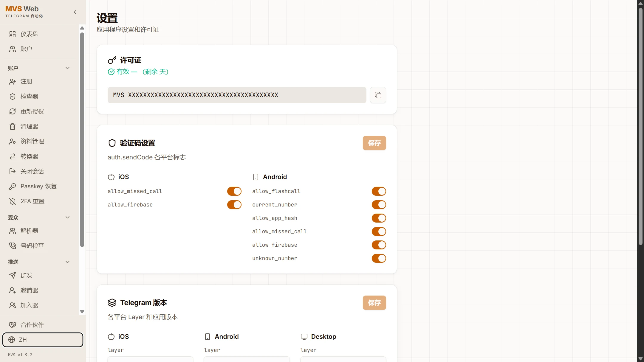Image resolution: width=644 pixels, height=362 pixels.
Task: Open the 号码检查 phone icon
Action: click(13, 246)
